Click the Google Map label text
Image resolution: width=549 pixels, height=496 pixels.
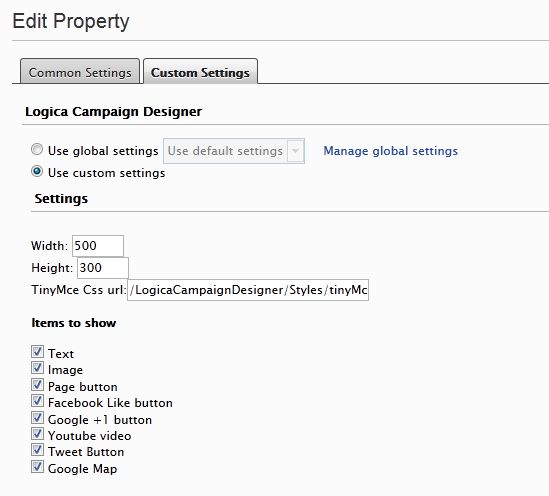tap(82, 469)
